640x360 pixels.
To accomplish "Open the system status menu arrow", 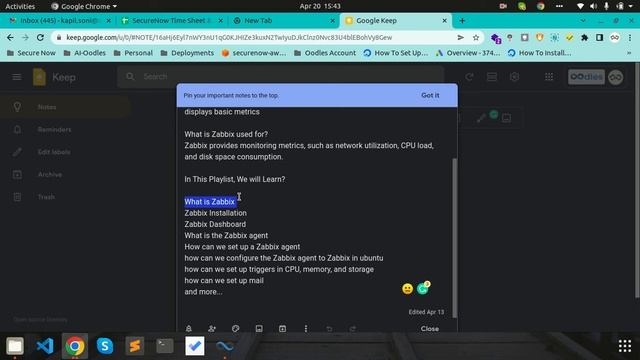I will [x=631, y=6].
